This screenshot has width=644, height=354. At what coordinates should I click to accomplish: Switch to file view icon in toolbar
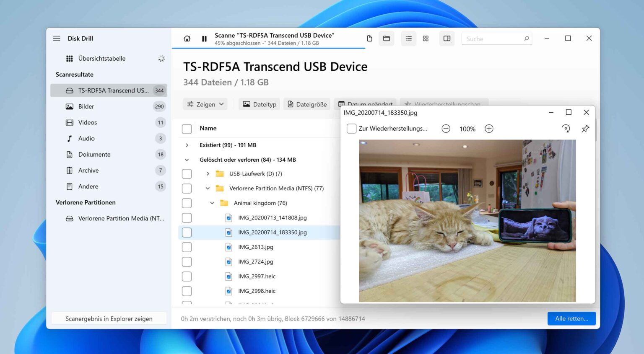[x=369, y=39]
